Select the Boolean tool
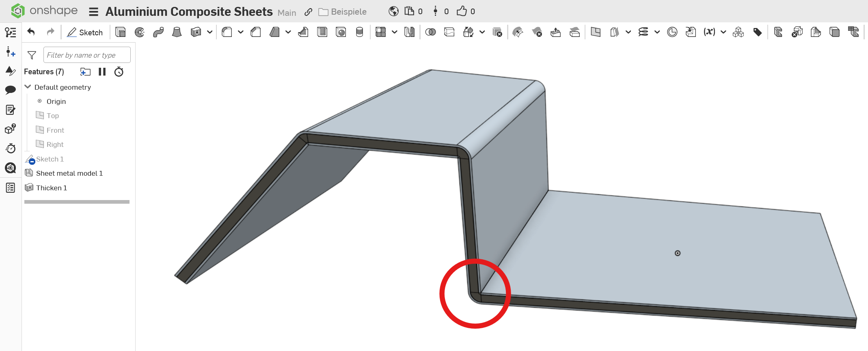The width and height of the screenshot is (868, 351). tap(430, 32)
